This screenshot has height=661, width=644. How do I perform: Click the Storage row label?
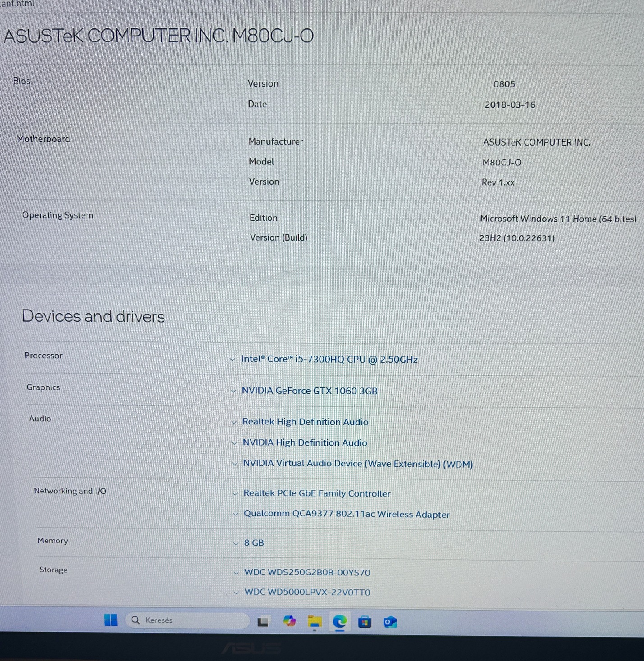53,570
